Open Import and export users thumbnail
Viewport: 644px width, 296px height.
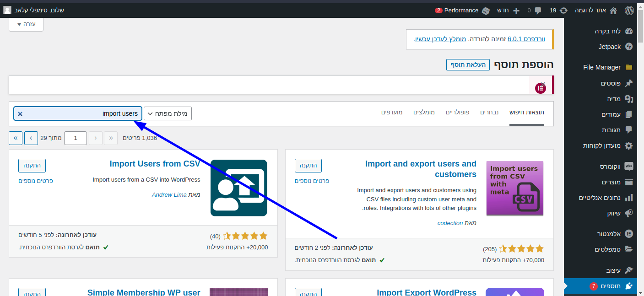pyautogui.click(x=514, y=188)
